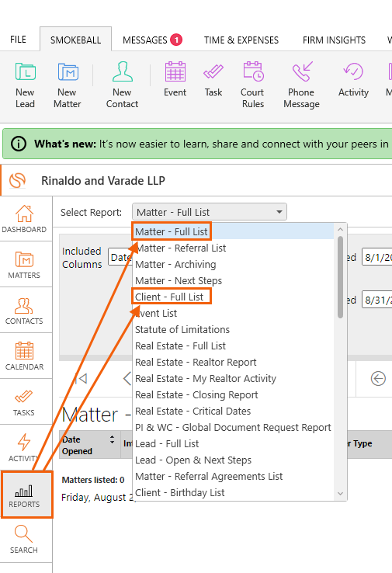
Task: Open the Activity sidebar section
Action: pos(25,447)
